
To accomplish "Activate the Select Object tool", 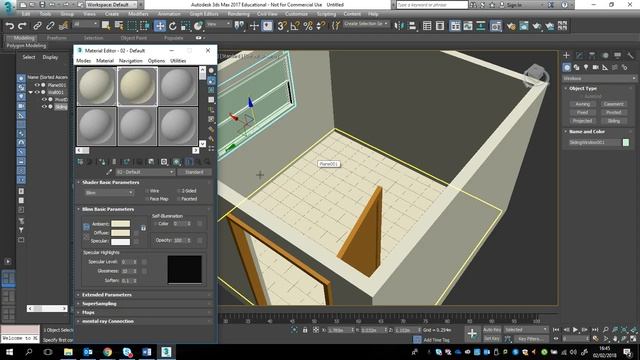I will click(x=106, y=26).
